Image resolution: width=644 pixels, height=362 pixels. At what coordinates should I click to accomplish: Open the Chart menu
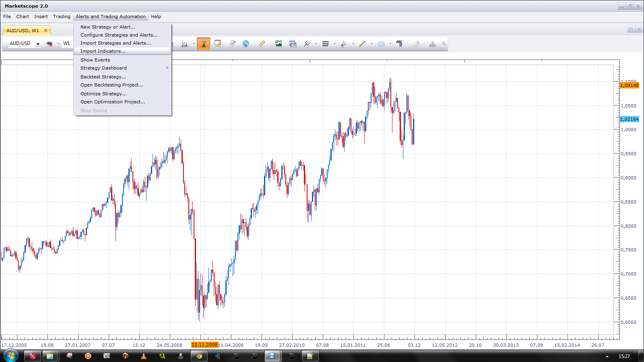coord(23,16)
